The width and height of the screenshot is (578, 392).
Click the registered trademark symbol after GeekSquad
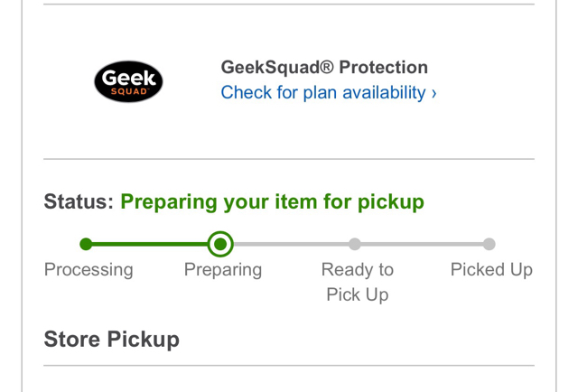pyautogui.click(x=327, y=67)
